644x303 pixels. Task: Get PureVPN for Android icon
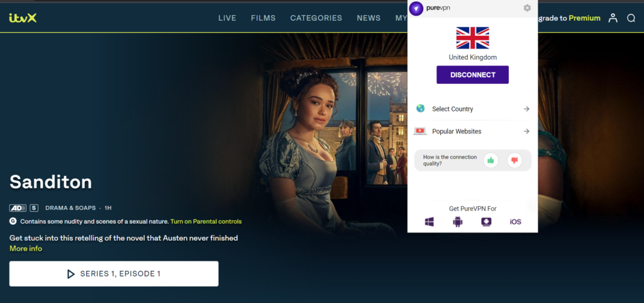pos(458,222)
